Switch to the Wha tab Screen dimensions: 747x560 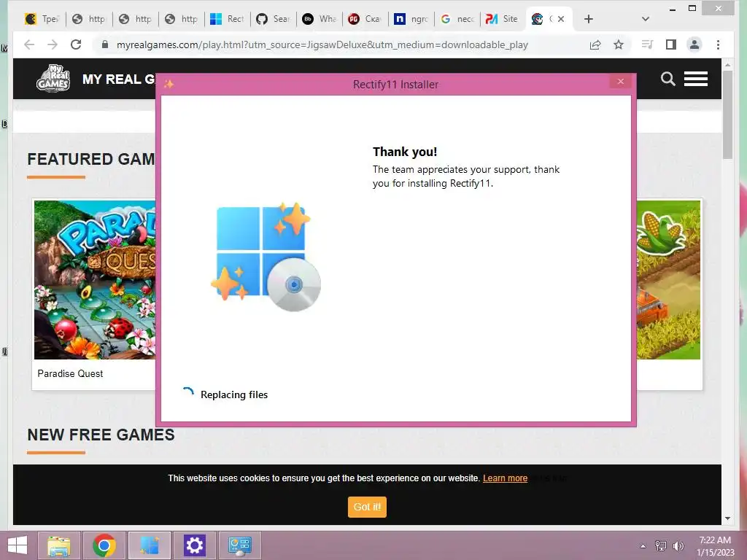tap(320, 19)
